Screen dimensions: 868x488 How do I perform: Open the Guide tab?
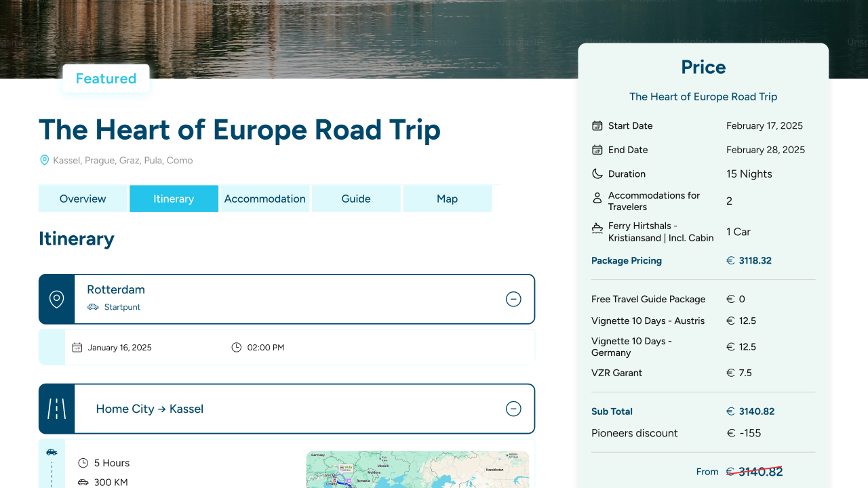tap(356, 199)
